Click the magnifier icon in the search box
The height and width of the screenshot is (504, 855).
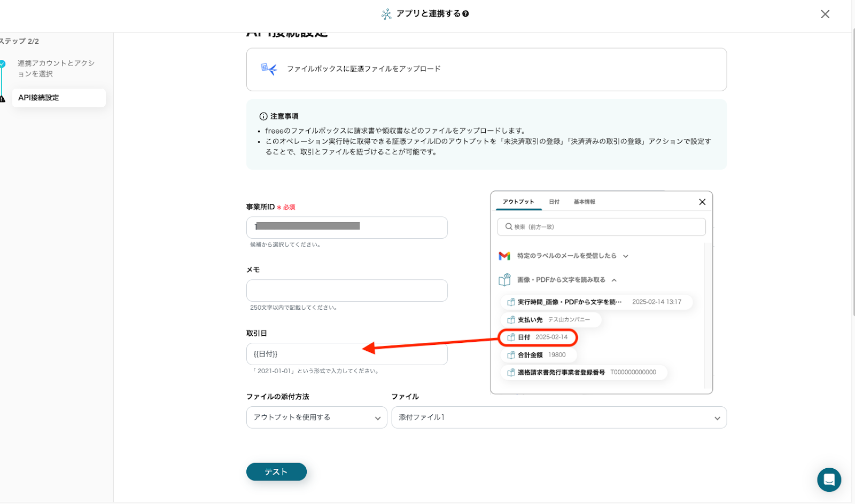point(509,227)
